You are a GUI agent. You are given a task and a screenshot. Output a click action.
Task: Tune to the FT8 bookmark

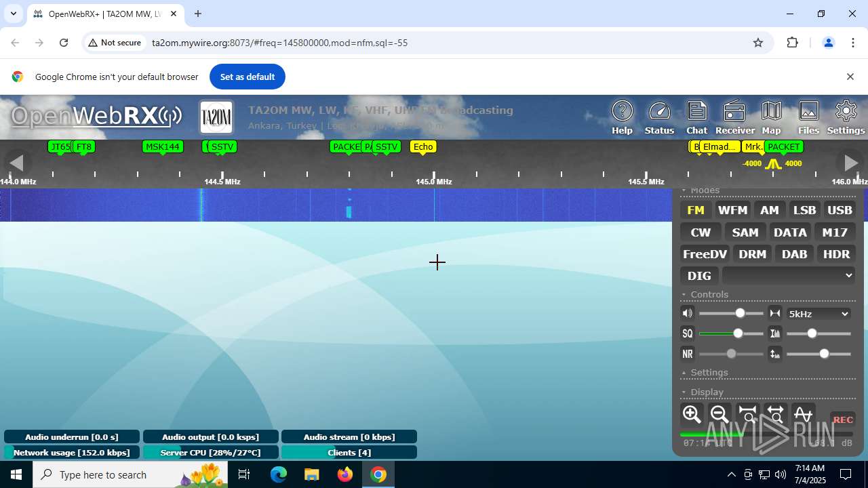tap(83, 146)
